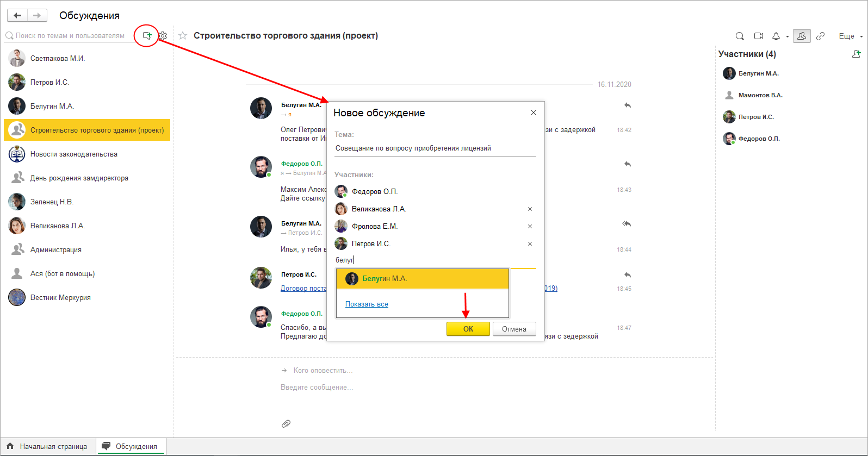Open chat with Светлакова М.И.

point(87,58)
